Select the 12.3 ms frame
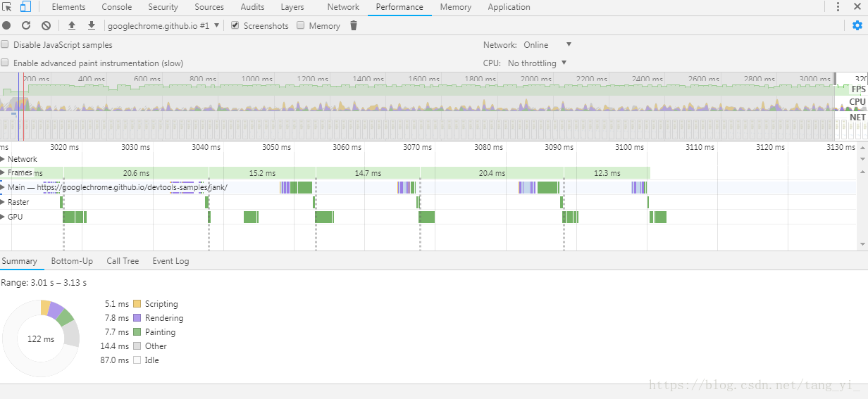This screenshot has height=399, width=868. [x=607, y=172]
